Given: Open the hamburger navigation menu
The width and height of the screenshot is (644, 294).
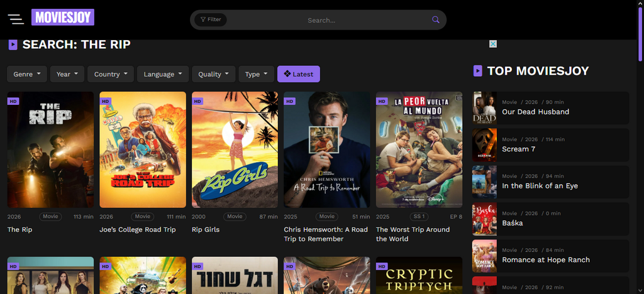Looking at the screenshot, I should click(x=16, y=18).
